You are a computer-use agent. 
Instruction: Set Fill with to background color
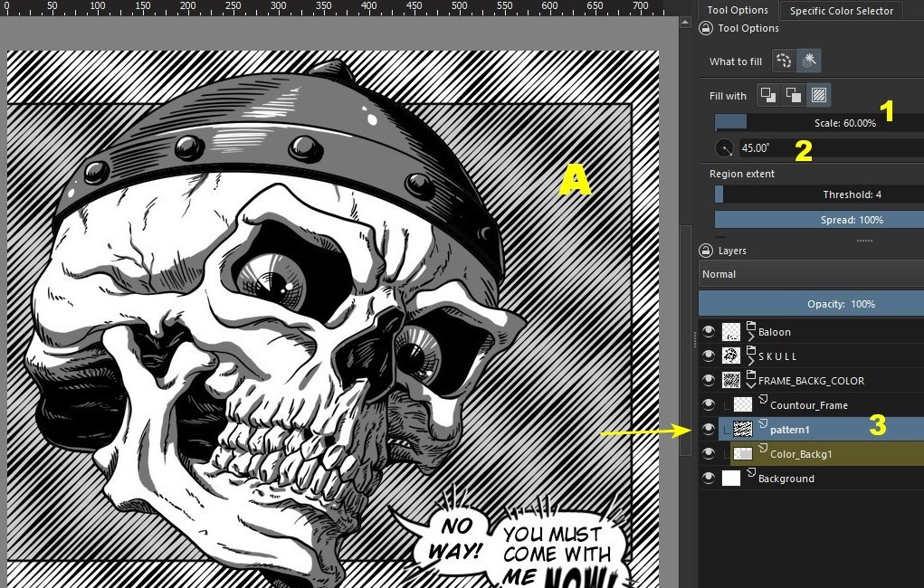(793, 94)
